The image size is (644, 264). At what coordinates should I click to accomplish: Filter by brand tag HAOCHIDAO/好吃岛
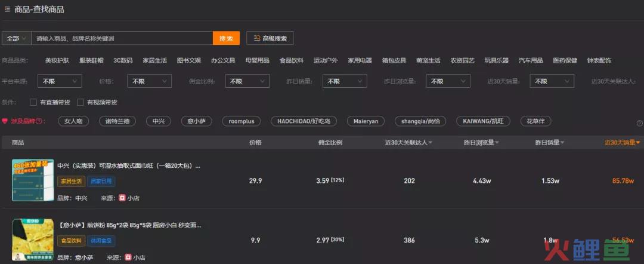click(x=304, y=121)
